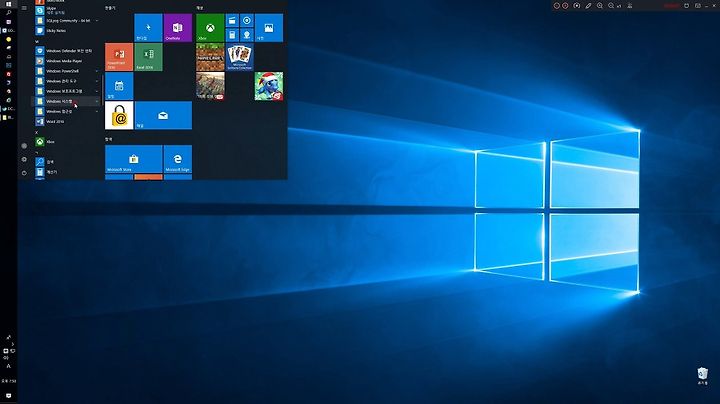Open the Calendar tile

tap(119, 86)
